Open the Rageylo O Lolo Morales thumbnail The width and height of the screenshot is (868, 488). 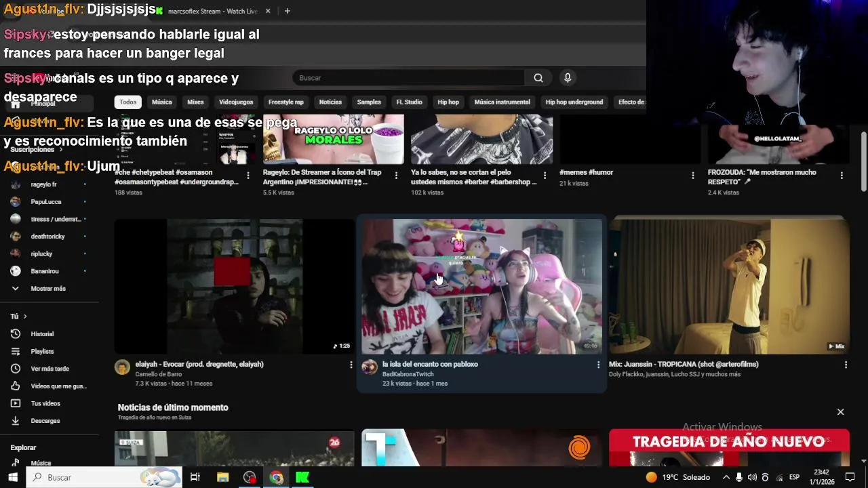point(333,139)
